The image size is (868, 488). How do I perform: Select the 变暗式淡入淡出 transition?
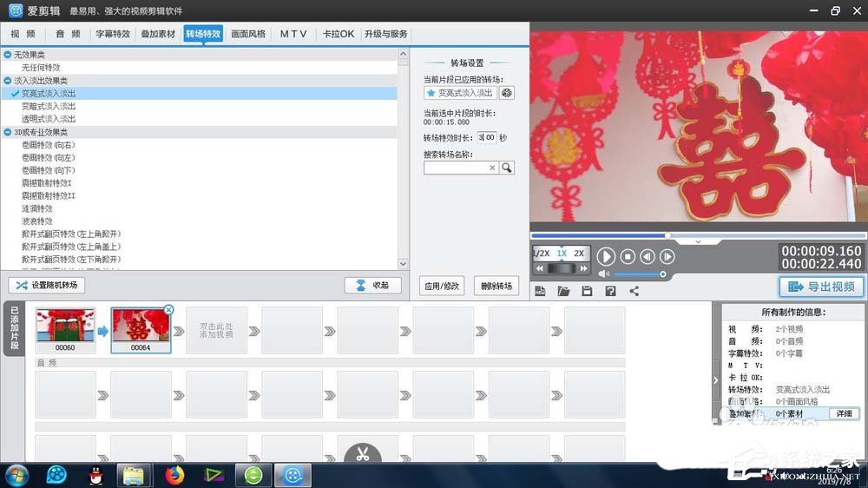[49, 106]
